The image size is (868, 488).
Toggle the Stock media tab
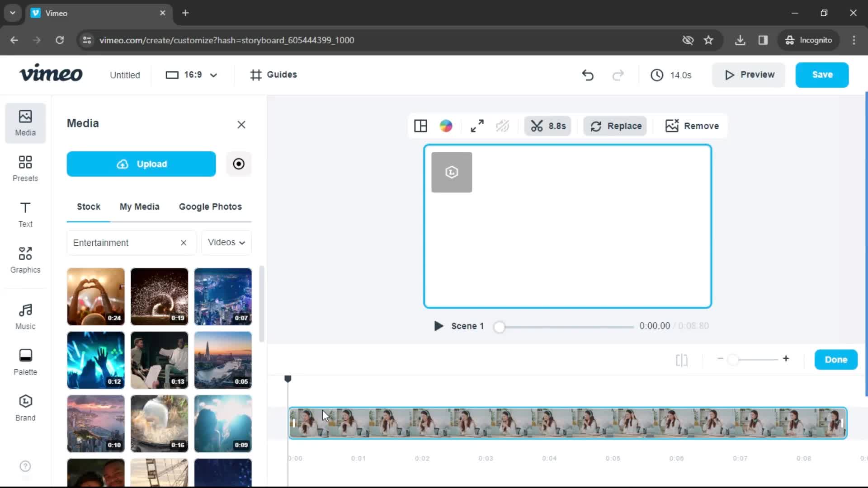pyautogui.click(x=88, y=207)
